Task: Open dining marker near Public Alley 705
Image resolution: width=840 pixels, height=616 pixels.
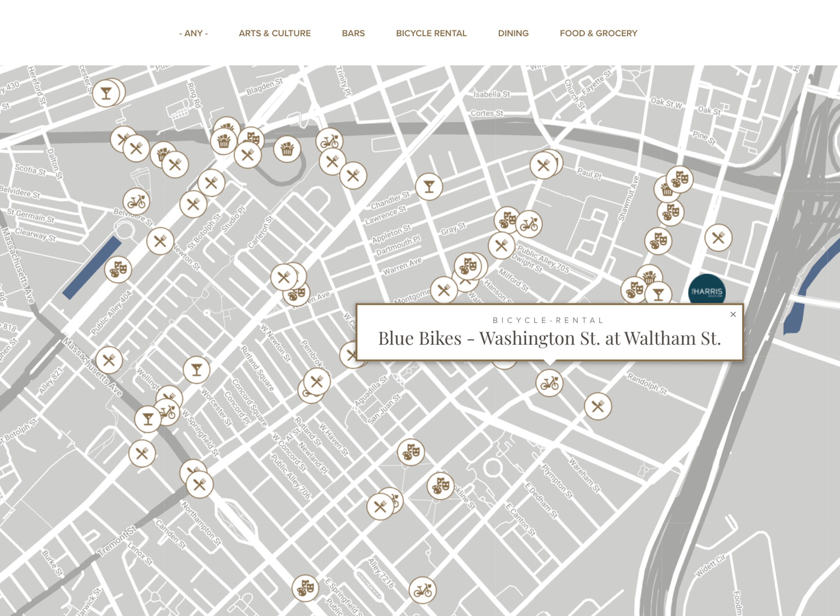Action: [501, 245]
